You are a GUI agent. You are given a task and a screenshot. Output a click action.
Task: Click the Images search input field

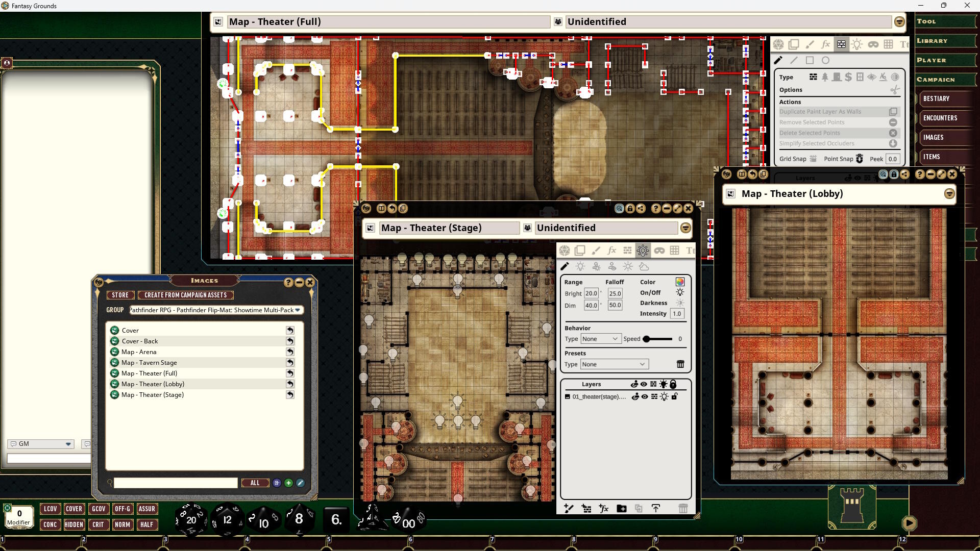click(176, 483)
